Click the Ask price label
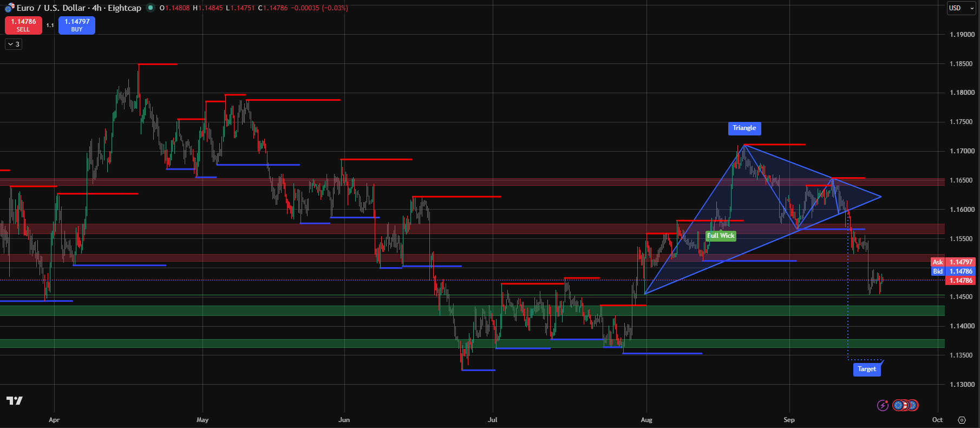980x428 pixels. 938,262
